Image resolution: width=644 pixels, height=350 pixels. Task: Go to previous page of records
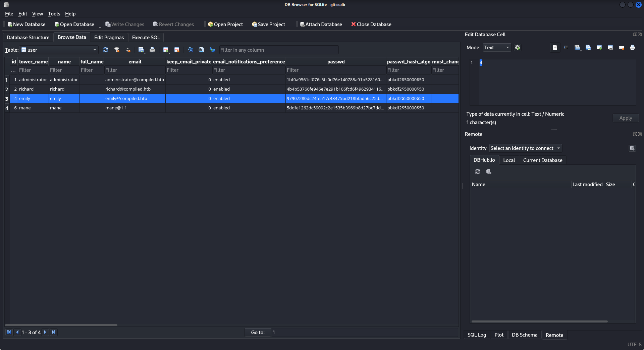click(17, 332)
